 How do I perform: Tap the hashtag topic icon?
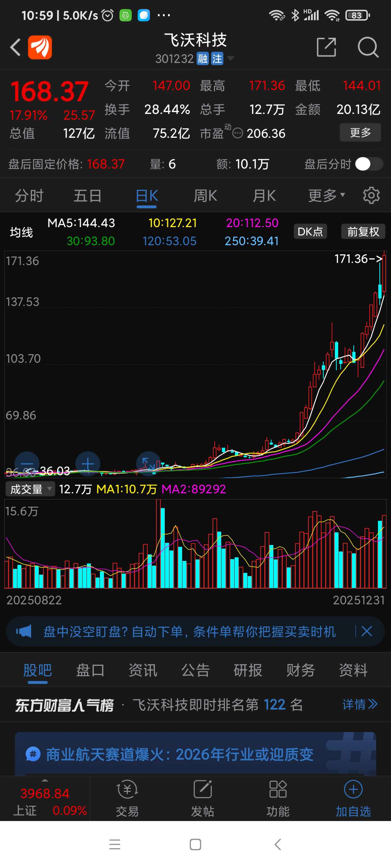click(33, 754)
